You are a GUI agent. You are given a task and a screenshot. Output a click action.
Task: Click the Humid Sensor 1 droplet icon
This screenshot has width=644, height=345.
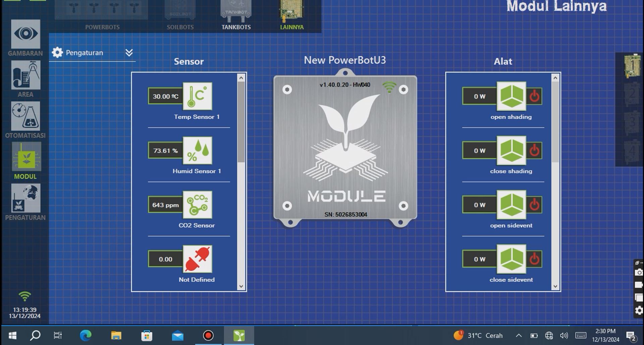197,151
